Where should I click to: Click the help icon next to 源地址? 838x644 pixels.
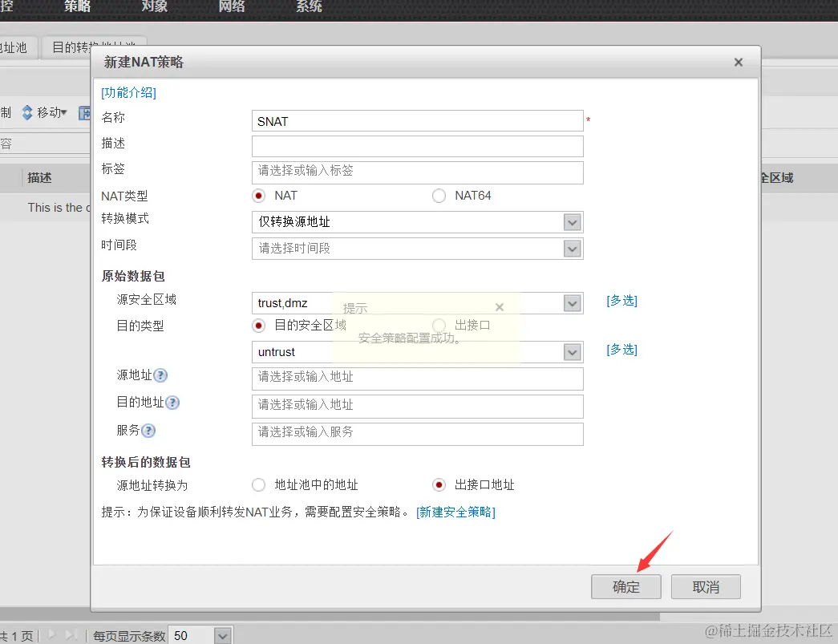[160, 375]
